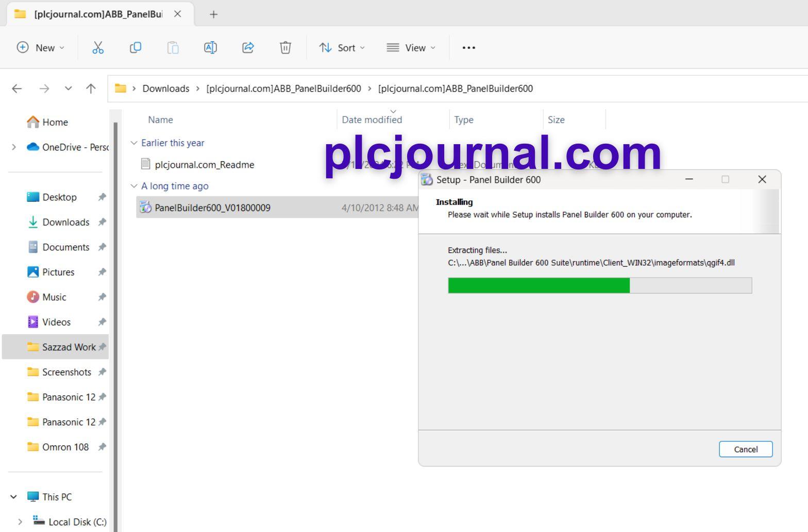
Task: Open Pictures in the sidebar
Action: 58,272
